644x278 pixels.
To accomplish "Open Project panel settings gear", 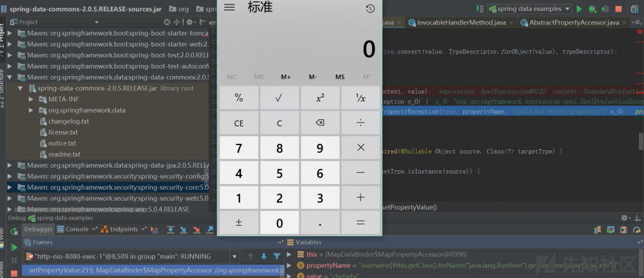I will tap(190, 22).
